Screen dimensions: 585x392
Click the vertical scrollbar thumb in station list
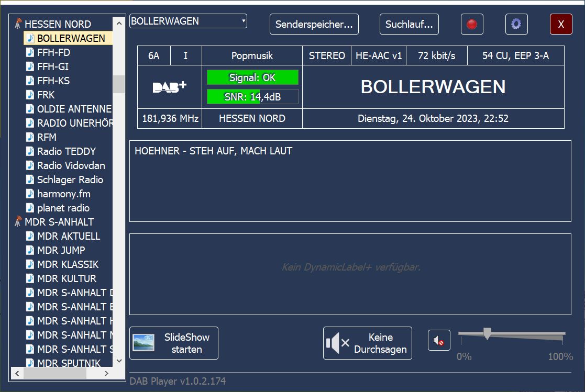click(x=119, y=84)
